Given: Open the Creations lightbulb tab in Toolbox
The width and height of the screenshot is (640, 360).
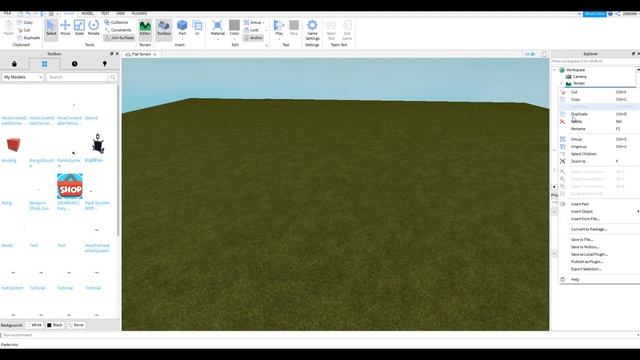Looking at the screenshot, I should (104, 64).
